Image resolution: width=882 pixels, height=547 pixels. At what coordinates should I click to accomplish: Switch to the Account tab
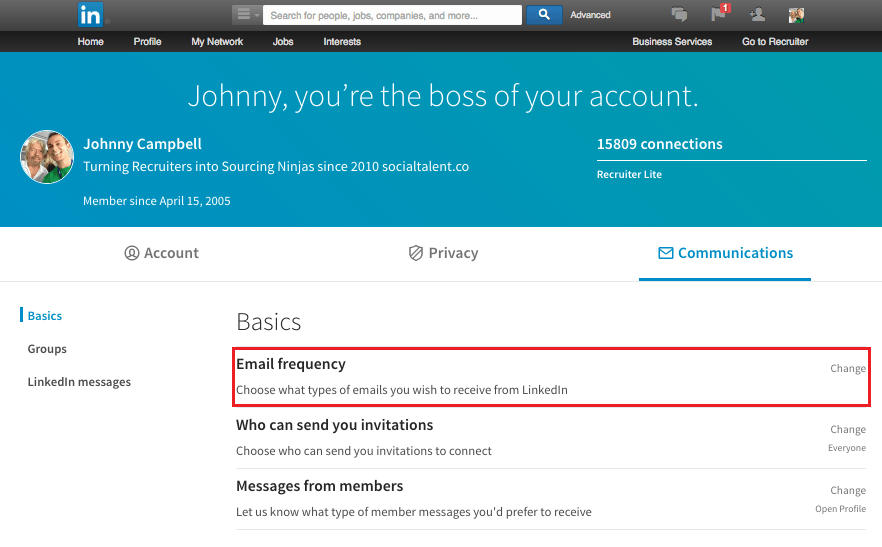coord(161,253)
